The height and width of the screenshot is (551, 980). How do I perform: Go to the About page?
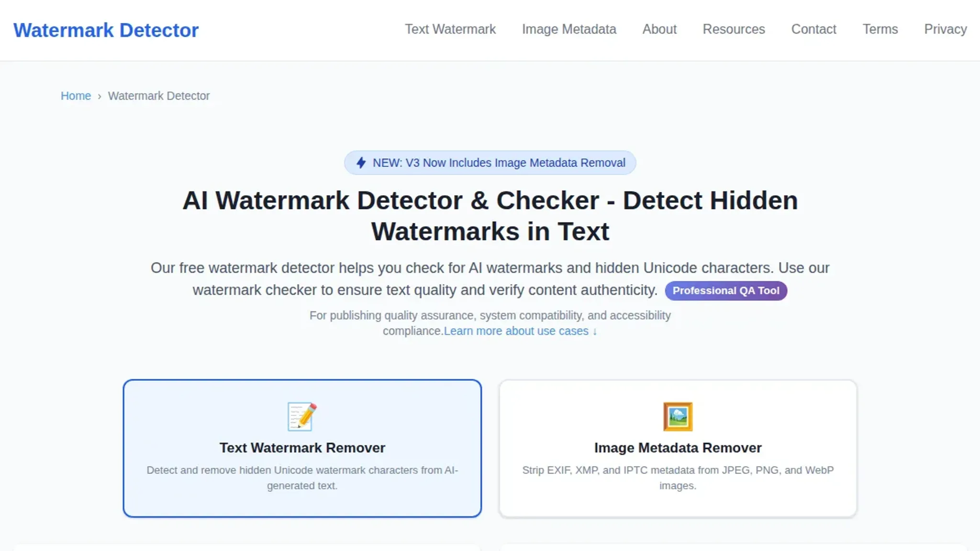click(659, 29)
